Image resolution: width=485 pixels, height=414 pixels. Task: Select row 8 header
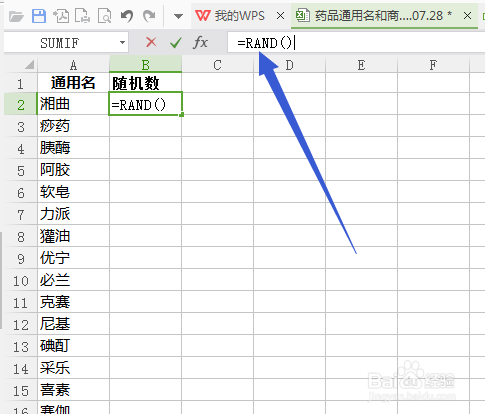(20, 237)
